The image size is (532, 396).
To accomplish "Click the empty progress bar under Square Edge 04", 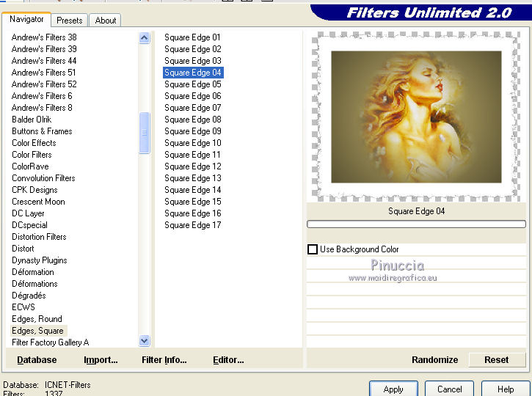I will tap(416, 224).
